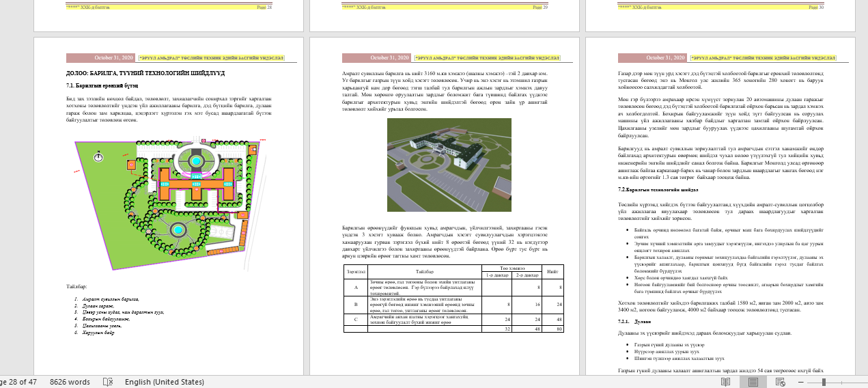Image resolution: width=868 pixels, height=388 pixels.
Task: Select the 3D building render image
Action: [x=449, y=165]
